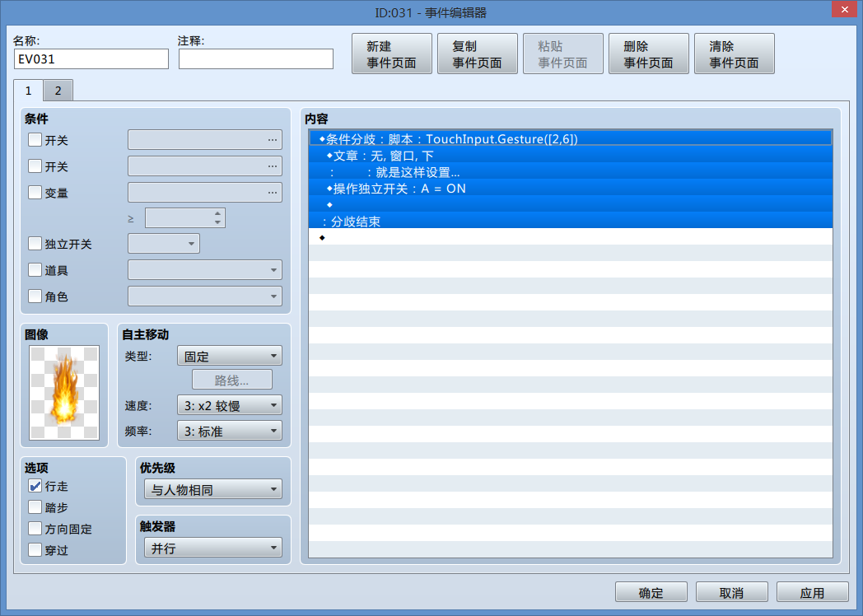
Task: Switch to event page tab 2
Action: coord(58,91)
